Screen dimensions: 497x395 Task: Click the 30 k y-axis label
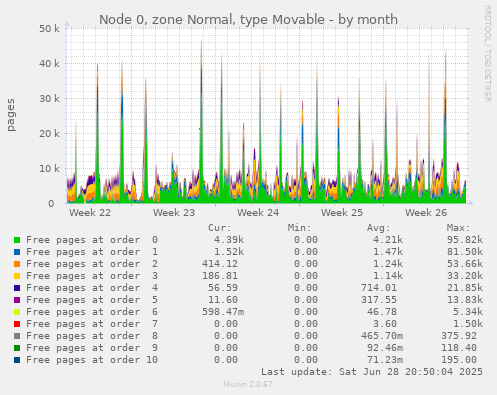coord(49,99)
